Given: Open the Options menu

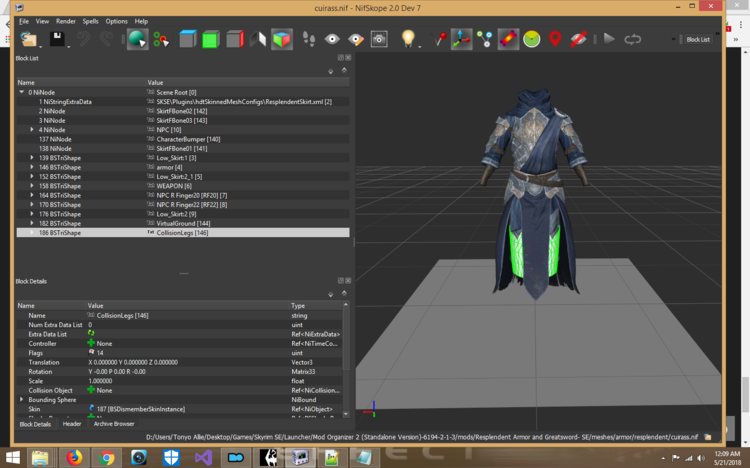Looking at the screenshot, I should [x=116, y=22].
